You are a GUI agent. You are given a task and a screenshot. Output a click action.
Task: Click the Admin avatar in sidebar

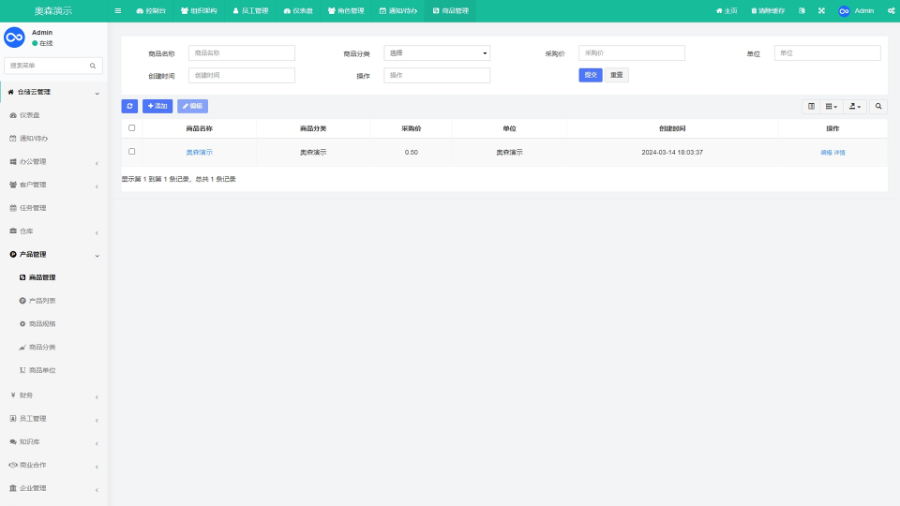click(14, 37)
